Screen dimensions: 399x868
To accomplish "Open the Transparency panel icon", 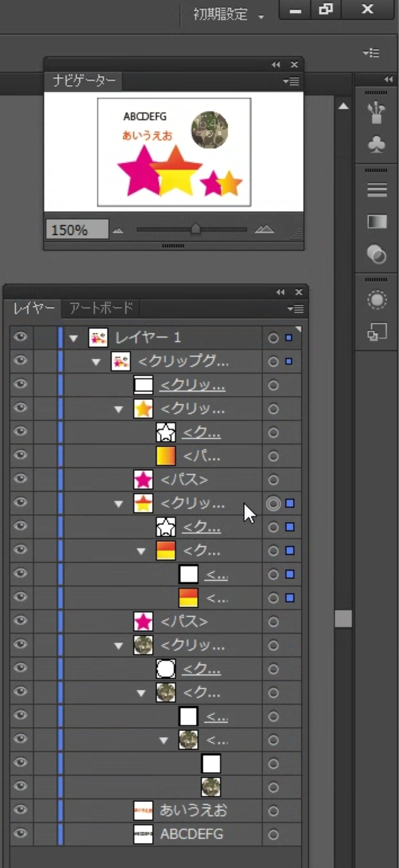I will click(376, 254).
